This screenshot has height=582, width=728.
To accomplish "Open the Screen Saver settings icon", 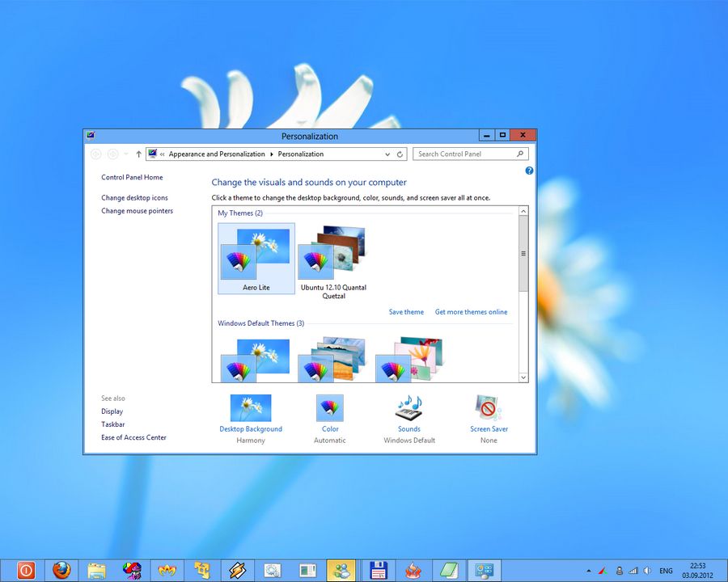I will coord(489,408).
